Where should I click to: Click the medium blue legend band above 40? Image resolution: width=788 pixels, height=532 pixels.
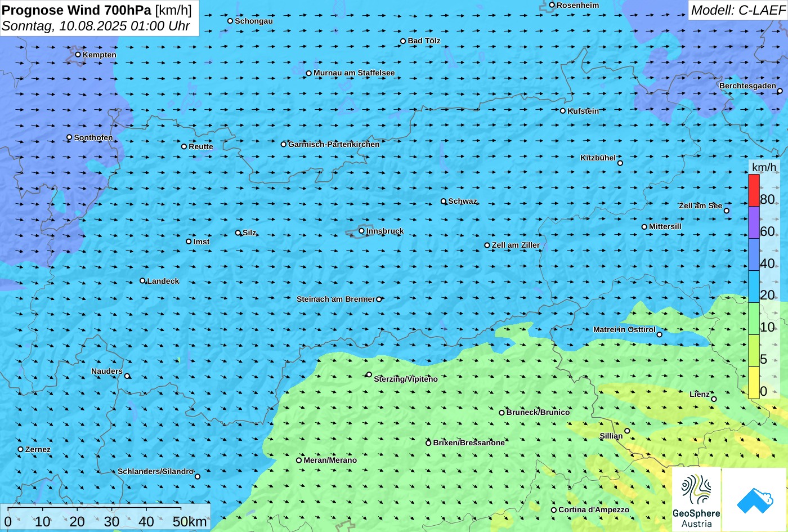754,254
